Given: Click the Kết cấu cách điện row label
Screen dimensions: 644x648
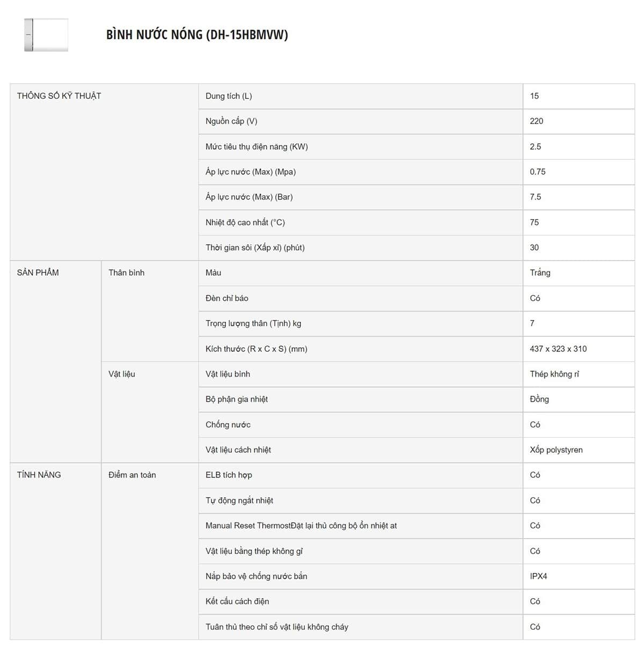Looking at the screenshot, I should [x=237, y=601].
